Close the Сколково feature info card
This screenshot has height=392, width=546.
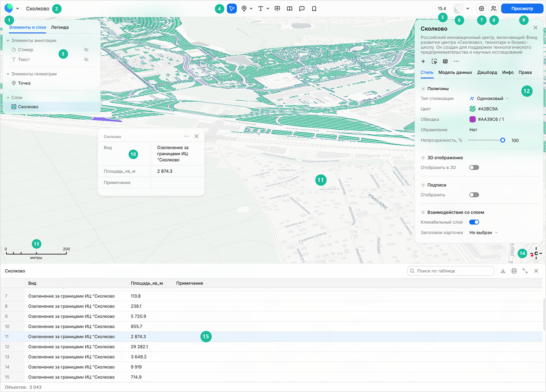point(197,136)
